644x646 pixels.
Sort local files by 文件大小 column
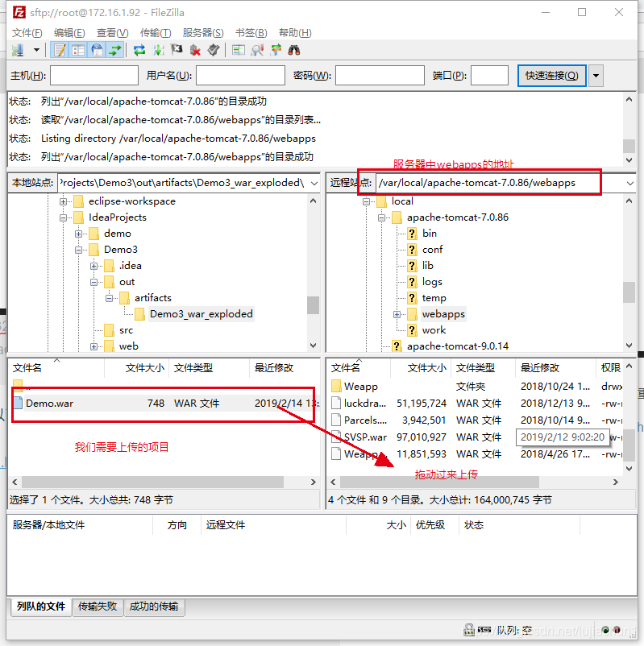pyautogui.click(x=136, y=367)
